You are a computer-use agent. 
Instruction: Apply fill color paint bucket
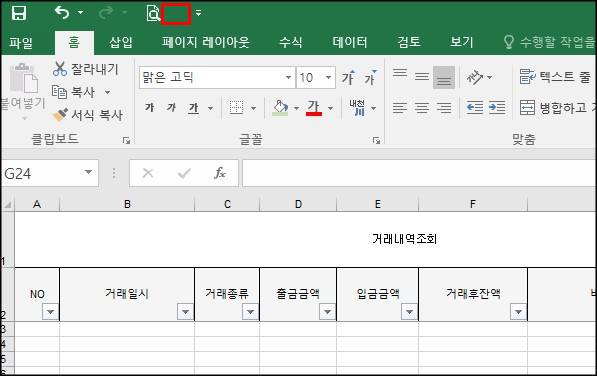coord(280,108)
